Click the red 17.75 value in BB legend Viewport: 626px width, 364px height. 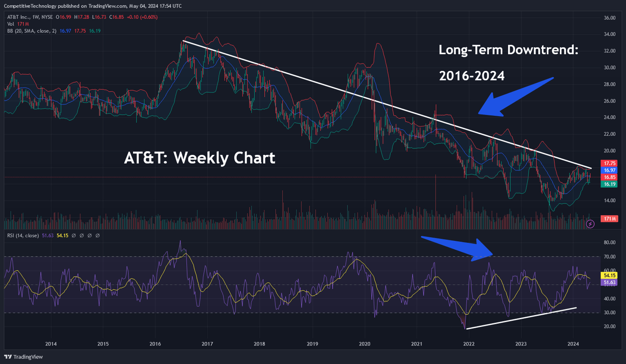tap(80, 31)
